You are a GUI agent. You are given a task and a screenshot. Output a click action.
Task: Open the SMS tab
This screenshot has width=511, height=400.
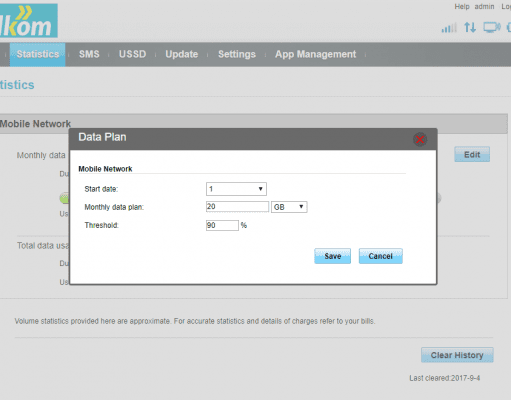pos(89,54)
